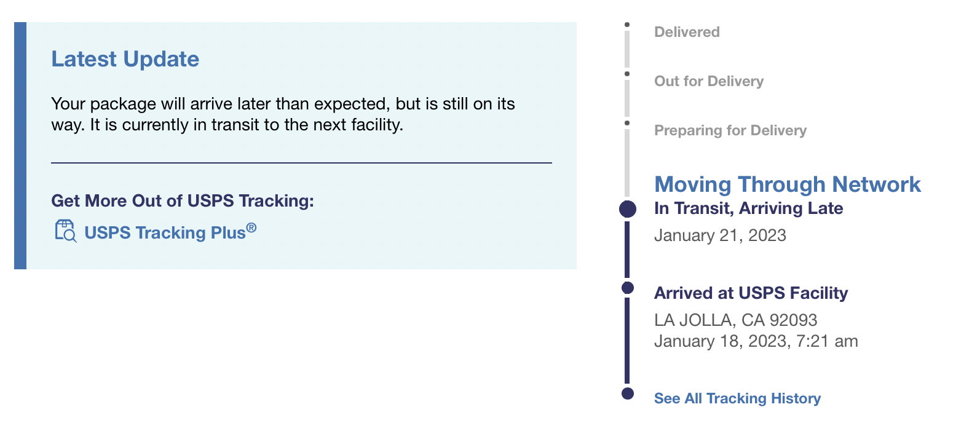Click Get More Out of USPS Tracking
This screenshot has width=980, height=439.
[x=183, y=201]
